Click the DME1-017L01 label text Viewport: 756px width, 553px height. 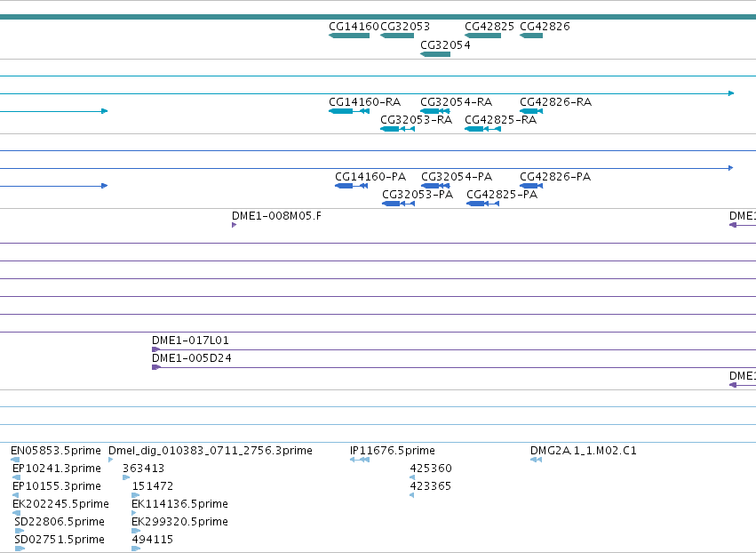click(x=190, y=341)
